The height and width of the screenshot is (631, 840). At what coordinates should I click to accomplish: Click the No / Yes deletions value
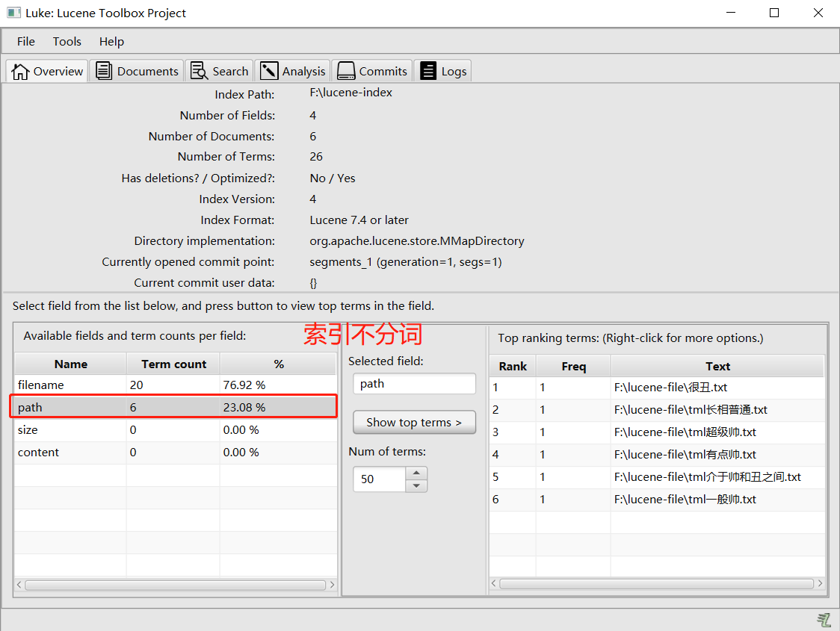[332, 178]
